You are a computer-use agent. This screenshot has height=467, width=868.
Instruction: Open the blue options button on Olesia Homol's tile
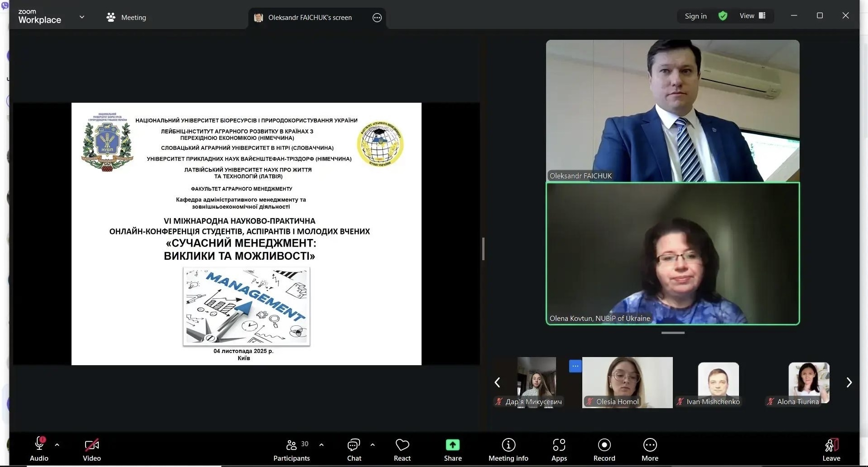point(575,366)
